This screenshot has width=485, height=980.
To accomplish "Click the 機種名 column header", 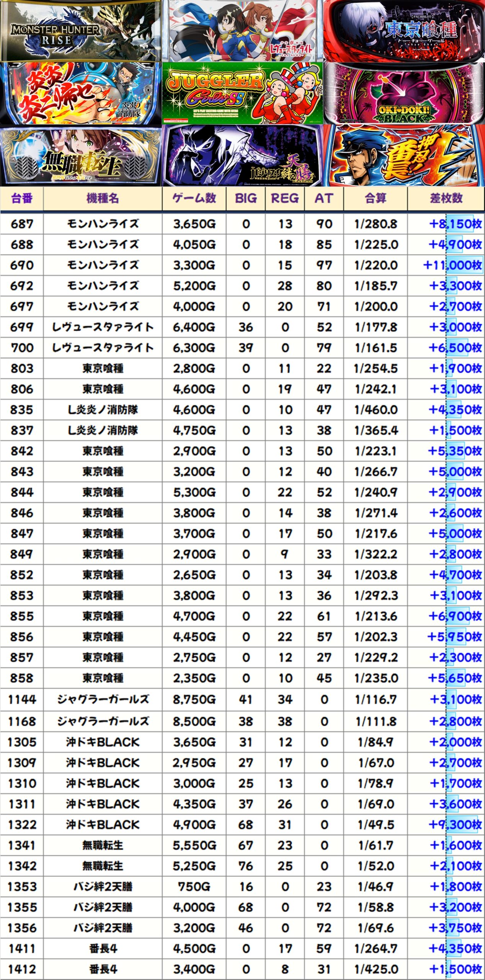I will point(103,198).
